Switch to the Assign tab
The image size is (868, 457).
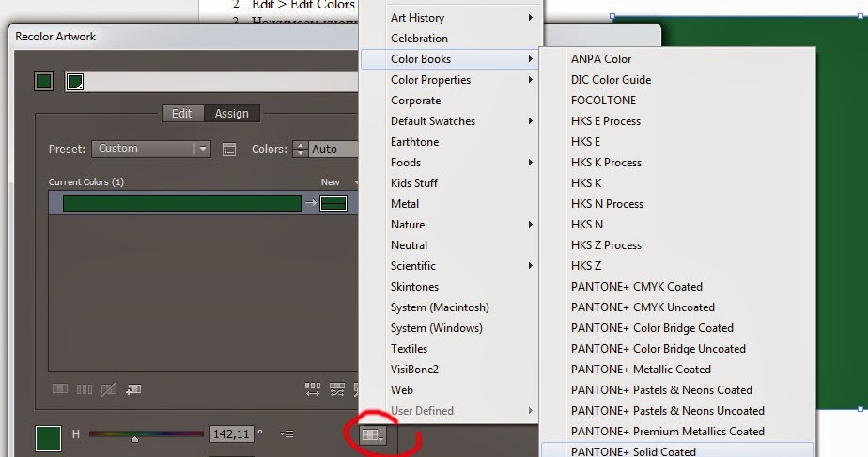pos(231,114)
